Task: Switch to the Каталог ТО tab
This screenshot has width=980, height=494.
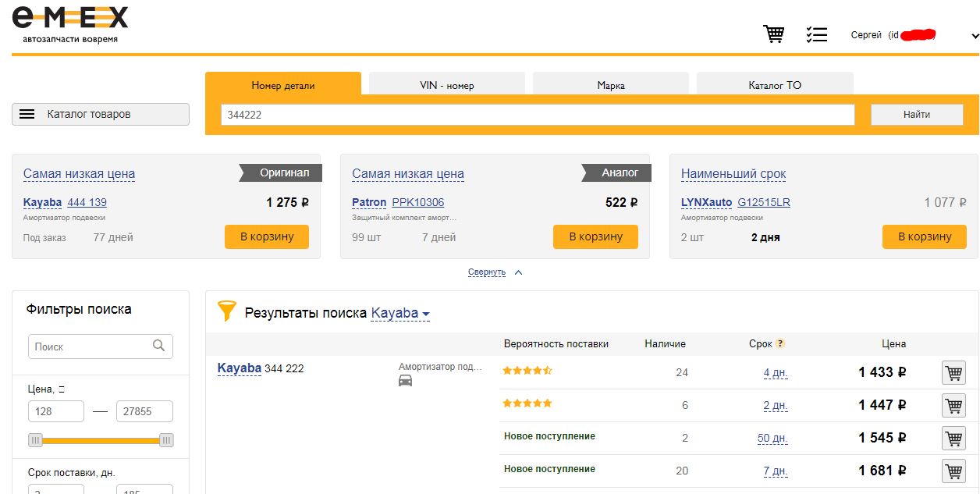Action: click(774, 85)
